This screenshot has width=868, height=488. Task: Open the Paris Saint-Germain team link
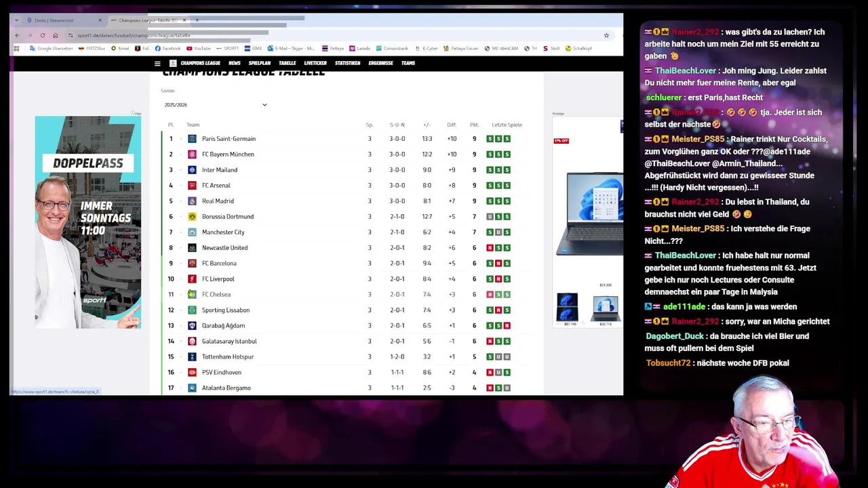click(x=229, y=138)
